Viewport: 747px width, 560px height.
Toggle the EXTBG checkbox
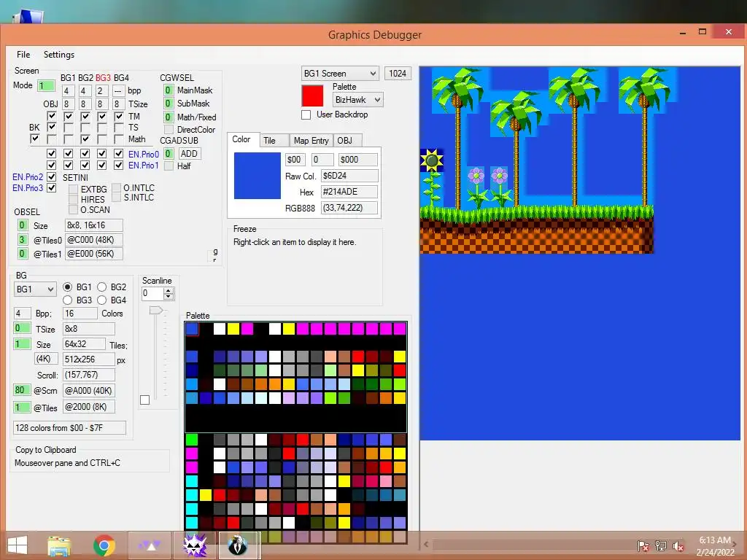(x=73, y=189)
